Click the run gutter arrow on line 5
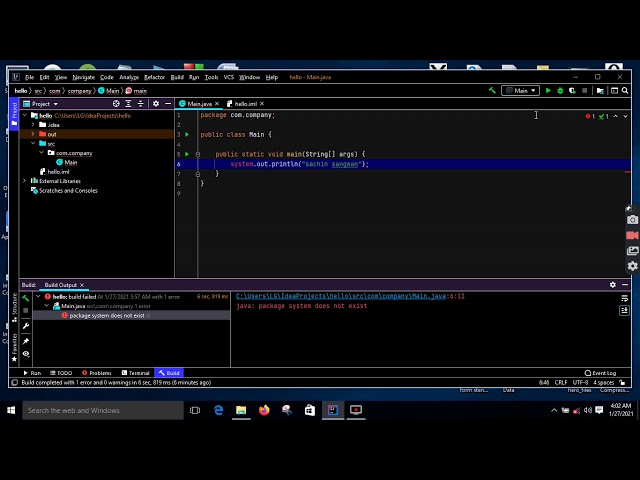 point(187,154)
